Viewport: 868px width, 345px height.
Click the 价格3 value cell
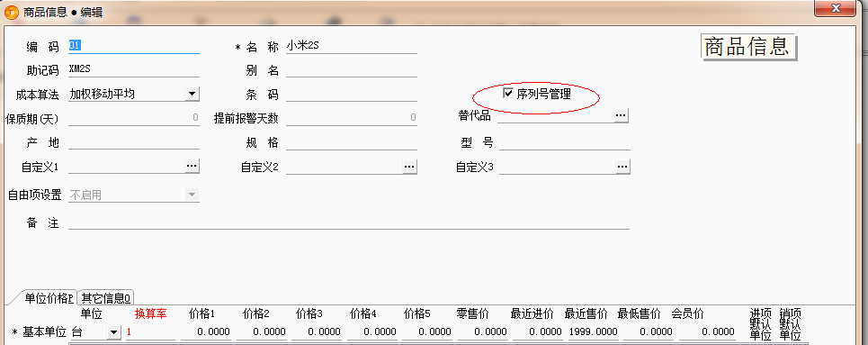click(317, 332)
